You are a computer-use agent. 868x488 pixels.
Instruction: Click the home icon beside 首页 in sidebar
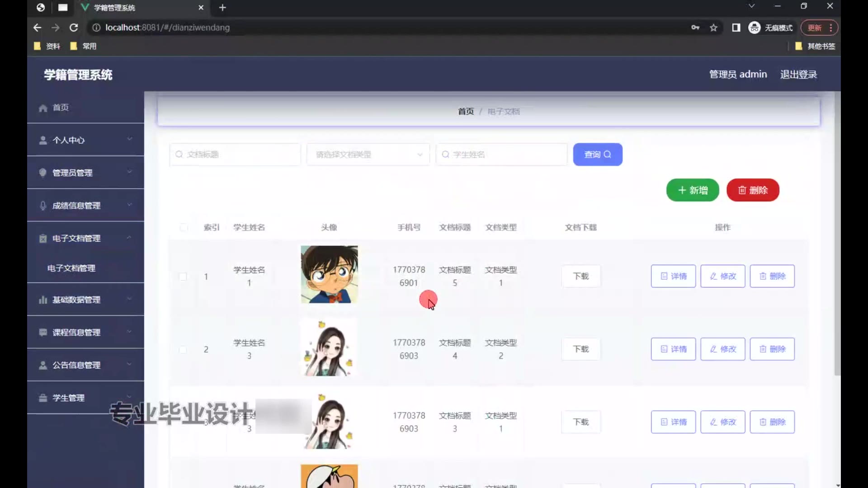43,108
